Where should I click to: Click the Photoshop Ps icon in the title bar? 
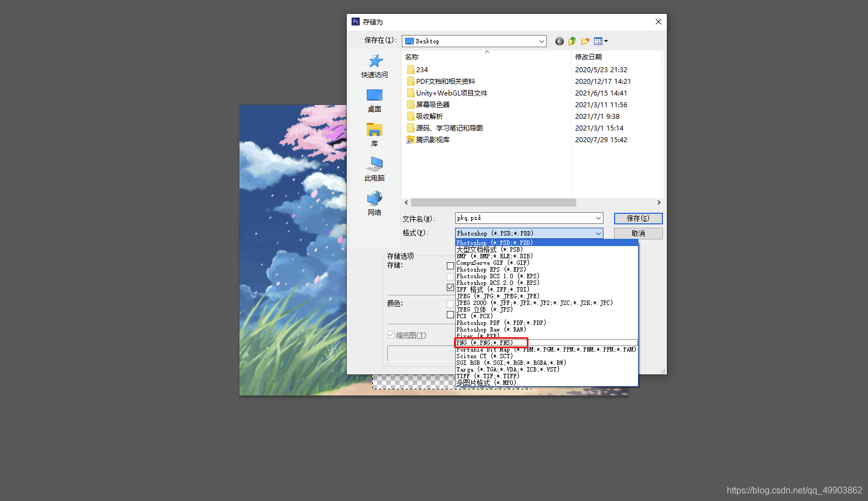tap(356, 22)
